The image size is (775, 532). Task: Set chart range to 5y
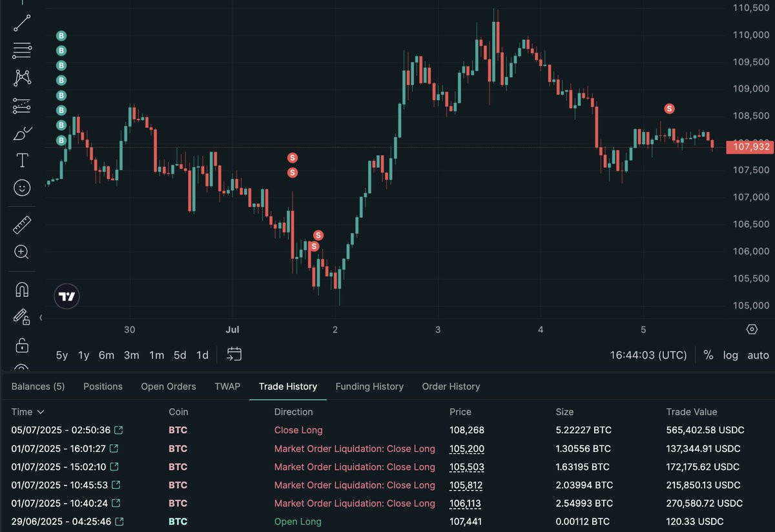click(x=62, y=355)
